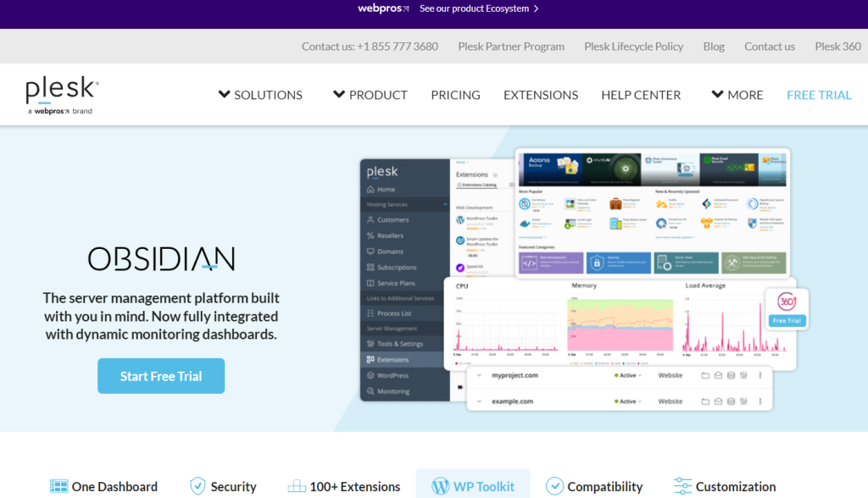Expand the example.com row chevron

(x=480, y=401)
